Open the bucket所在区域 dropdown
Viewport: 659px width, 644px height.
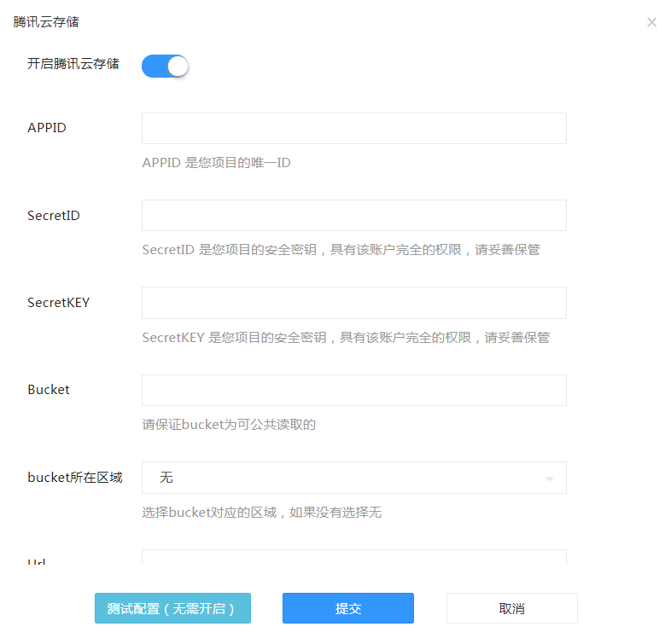(x=354, y=477)
